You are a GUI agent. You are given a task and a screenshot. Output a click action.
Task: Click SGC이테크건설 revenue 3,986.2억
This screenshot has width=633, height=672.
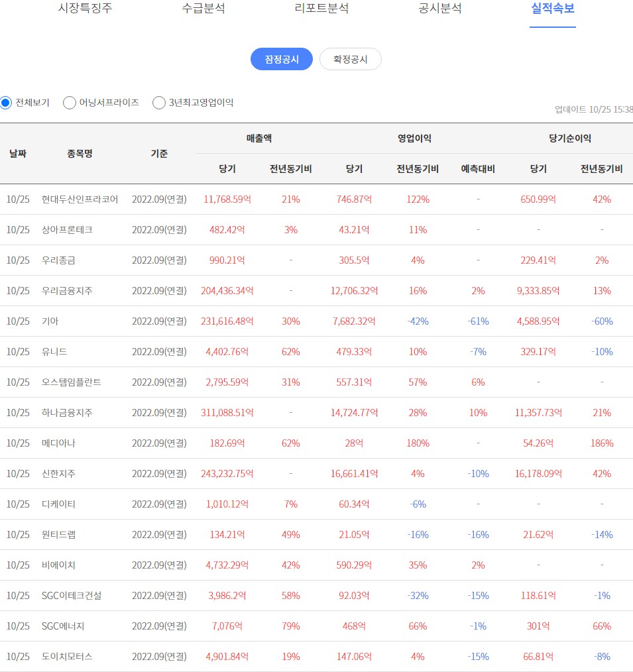tap(227, 595)
